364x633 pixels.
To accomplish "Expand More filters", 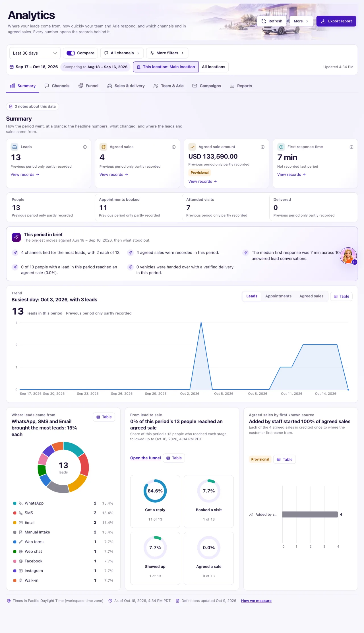I will click(167, 53).
